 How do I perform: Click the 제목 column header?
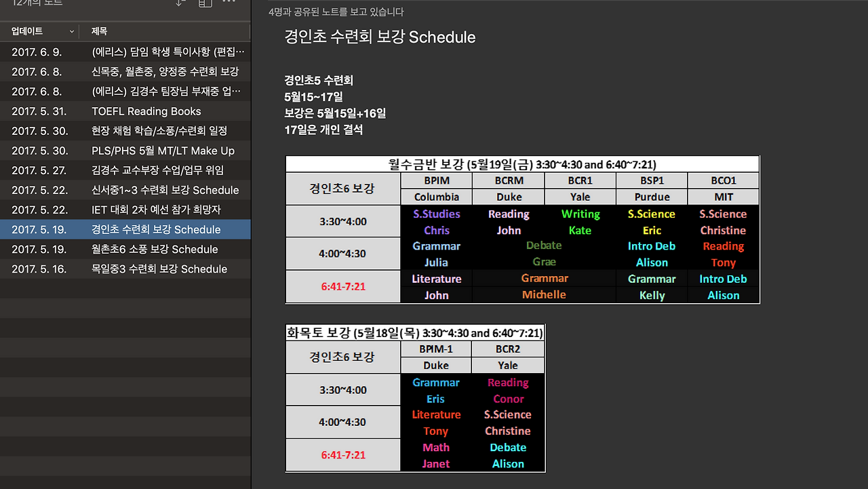tap(99, 31)
